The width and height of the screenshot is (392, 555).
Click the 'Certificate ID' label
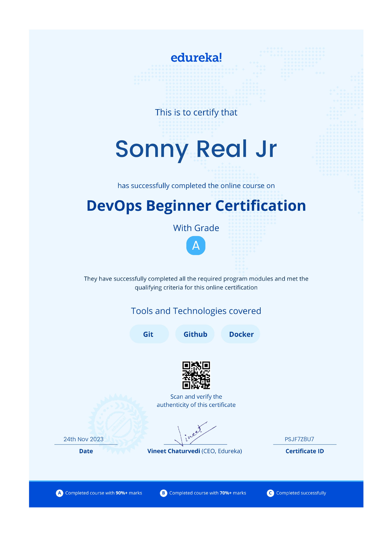(305, 451)
